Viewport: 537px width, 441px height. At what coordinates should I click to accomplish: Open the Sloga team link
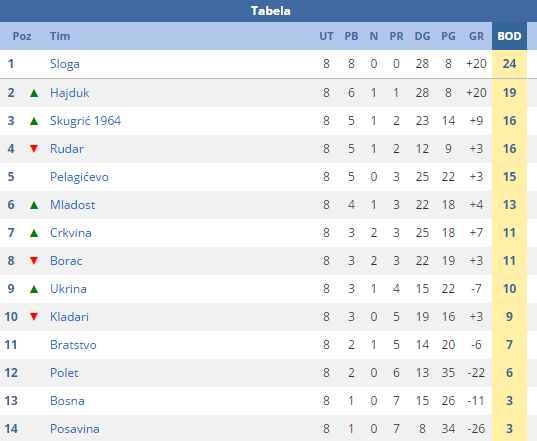(x=65, y=64)
